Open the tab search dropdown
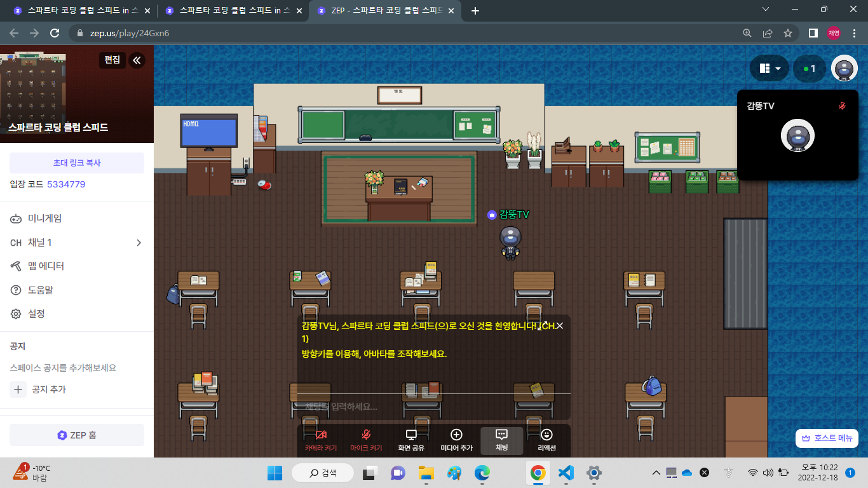 (765, 10)
